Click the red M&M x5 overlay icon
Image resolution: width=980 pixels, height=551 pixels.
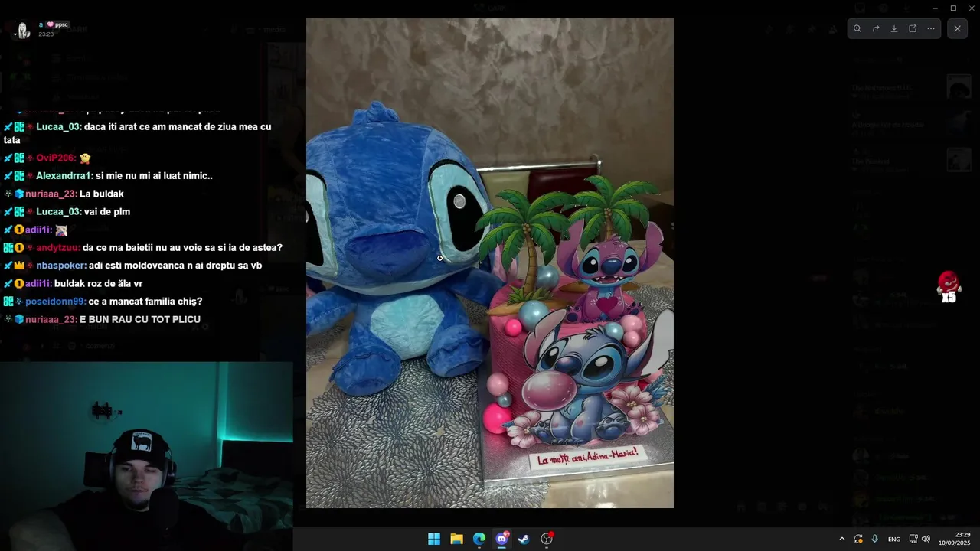949,287
